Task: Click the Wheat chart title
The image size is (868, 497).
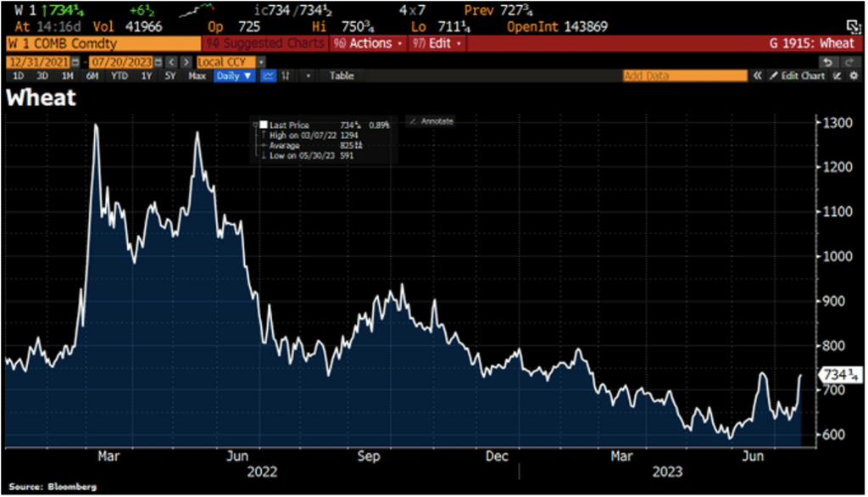Action: 42,98
